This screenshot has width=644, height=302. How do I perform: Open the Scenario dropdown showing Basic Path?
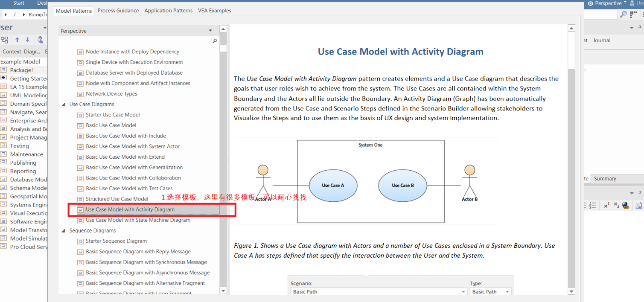463,292
